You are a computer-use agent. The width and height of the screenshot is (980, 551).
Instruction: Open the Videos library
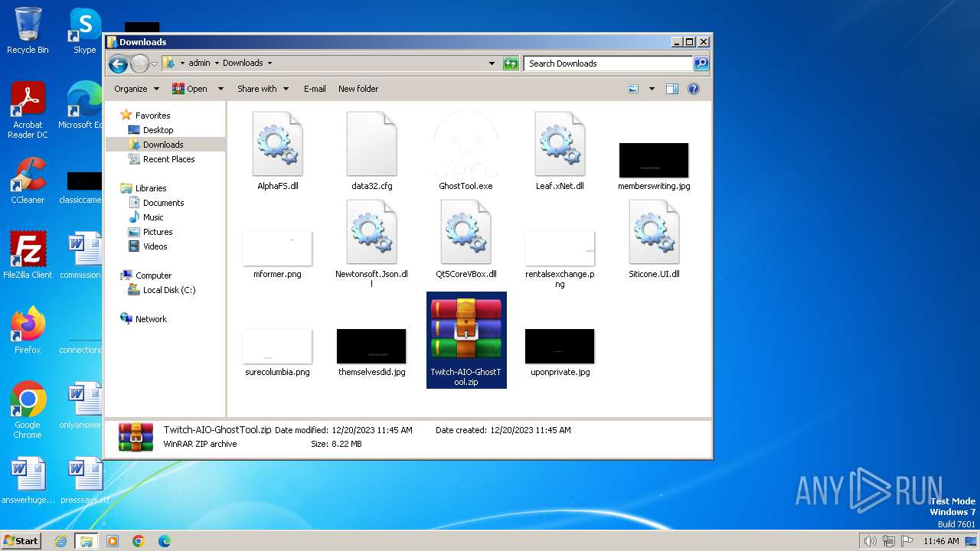(155, 246)
